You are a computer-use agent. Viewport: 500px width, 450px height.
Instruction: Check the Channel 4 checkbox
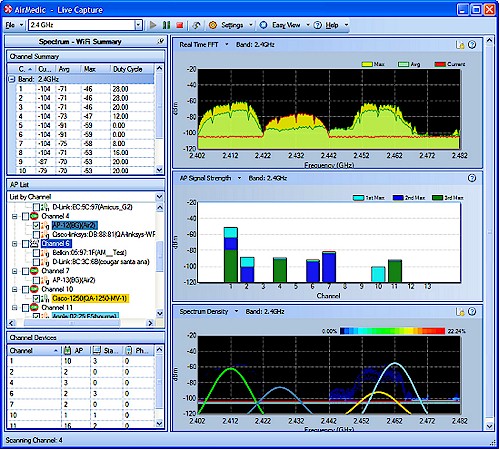coord(25,216)
